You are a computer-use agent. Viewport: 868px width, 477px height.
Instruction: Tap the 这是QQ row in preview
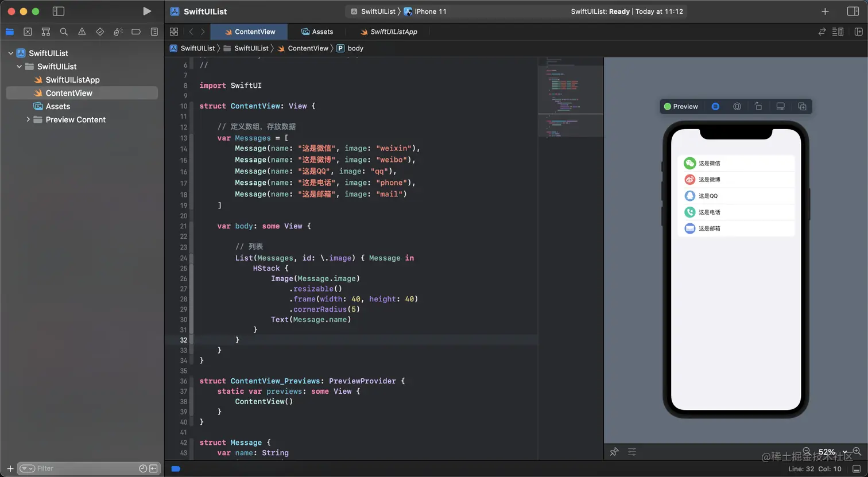736,196
